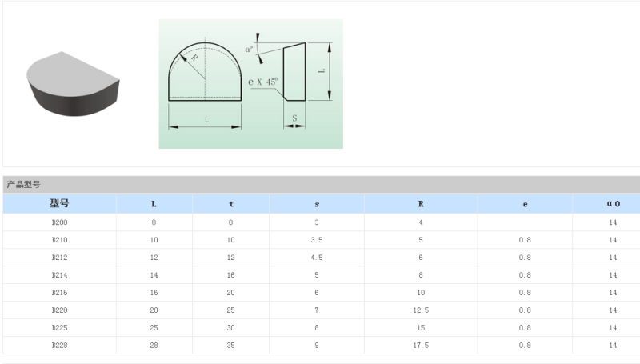
Task: Click the 12.5 radius value for B220
Action: pyautogui.click(x=421, y=310)
